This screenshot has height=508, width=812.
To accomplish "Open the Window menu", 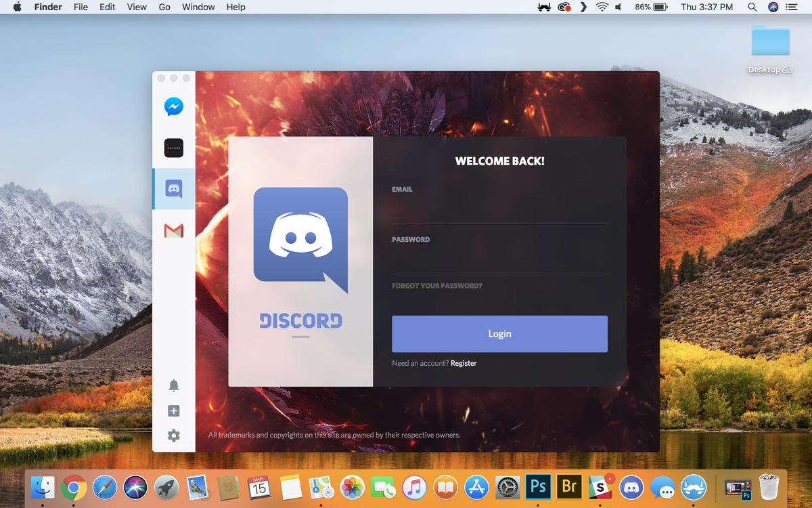I will (198, 7).
